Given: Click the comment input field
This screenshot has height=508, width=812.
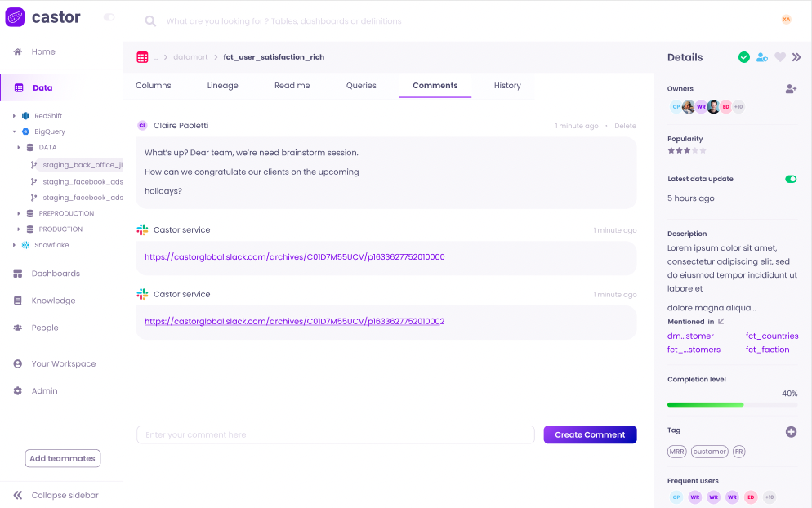Looking at the screenshot, I should tap(335, 434).
